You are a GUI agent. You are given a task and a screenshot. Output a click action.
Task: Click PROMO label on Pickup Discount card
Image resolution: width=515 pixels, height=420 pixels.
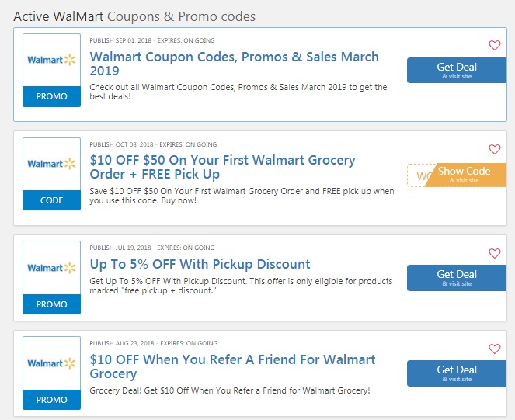[x=51, y=304]
